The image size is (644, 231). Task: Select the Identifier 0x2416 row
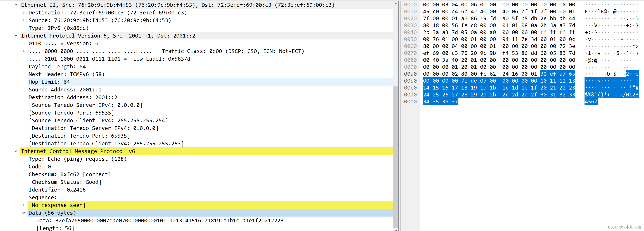point(57,190)
